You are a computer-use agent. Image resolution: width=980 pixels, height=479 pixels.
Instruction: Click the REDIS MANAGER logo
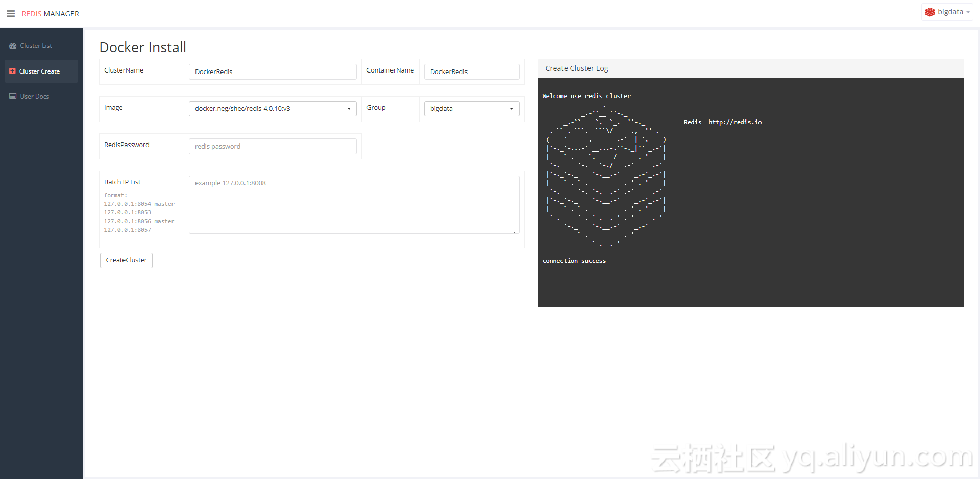[50, 13]
